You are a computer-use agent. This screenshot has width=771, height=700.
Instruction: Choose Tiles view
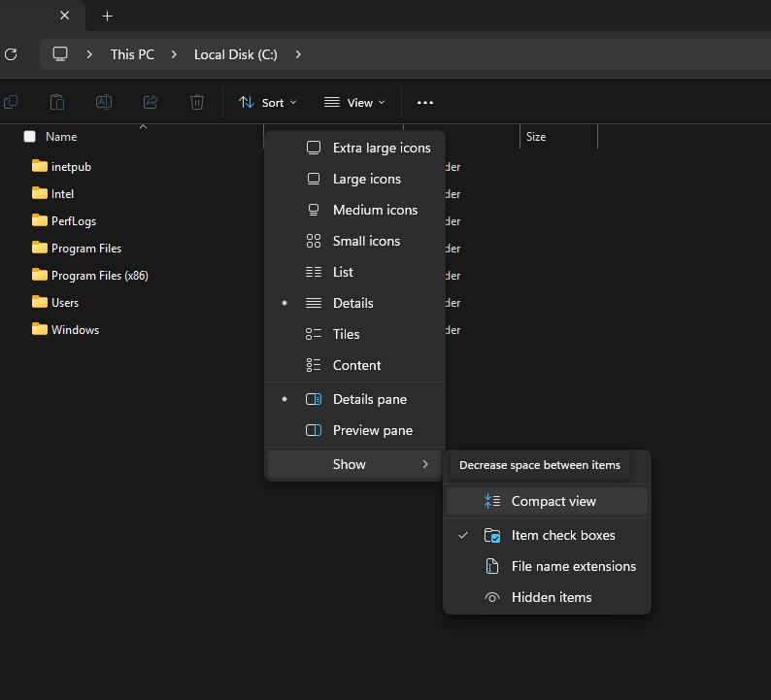coord(355,334)
